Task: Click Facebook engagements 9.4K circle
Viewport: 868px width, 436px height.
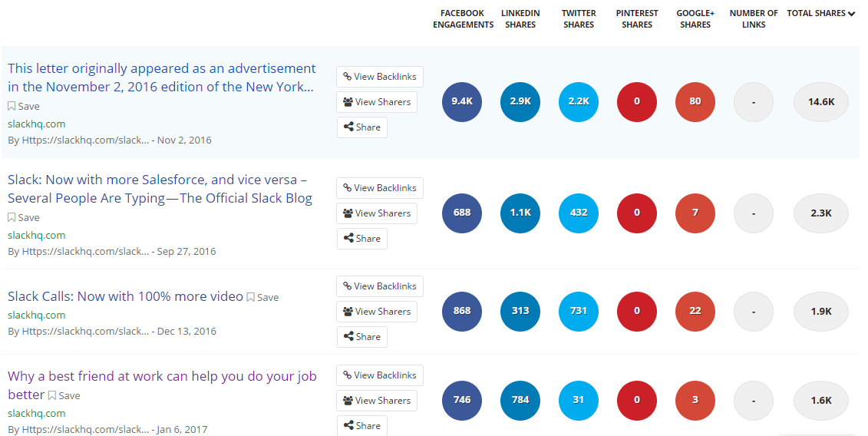Action: [x=462, y=101]
